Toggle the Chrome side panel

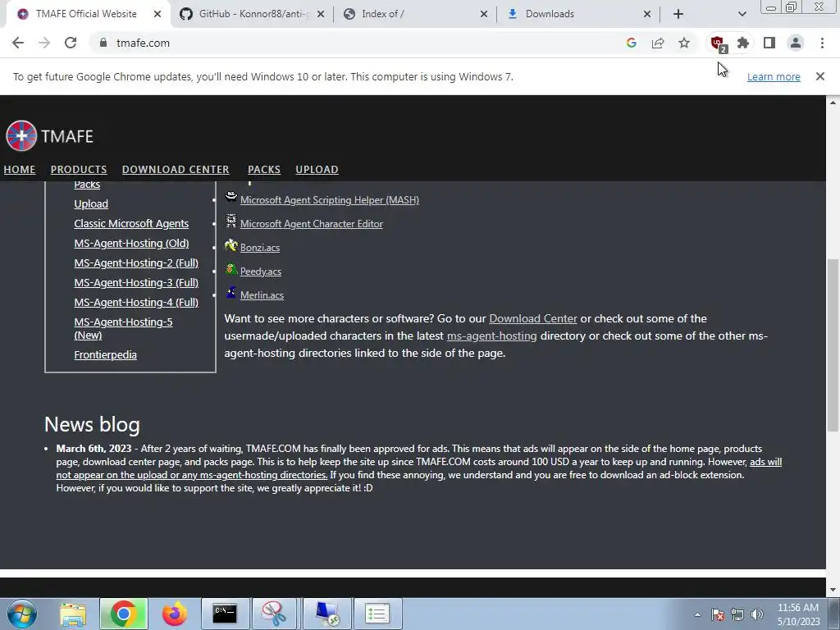click(769, 43)
